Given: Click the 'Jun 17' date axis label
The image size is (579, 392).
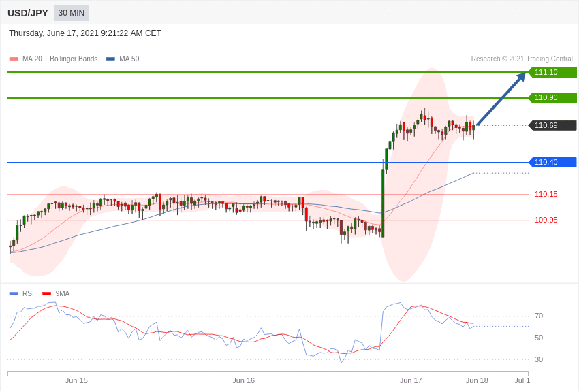Looking at the screenshot, I should [x=411, y=381].
